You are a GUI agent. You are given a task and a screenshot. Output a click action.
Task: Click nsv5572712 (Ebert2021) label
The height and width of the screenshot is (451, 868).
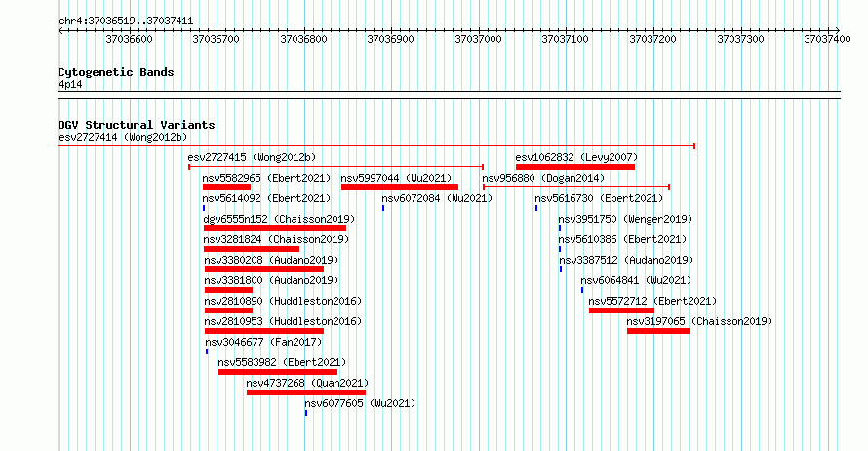pos(652,301)
